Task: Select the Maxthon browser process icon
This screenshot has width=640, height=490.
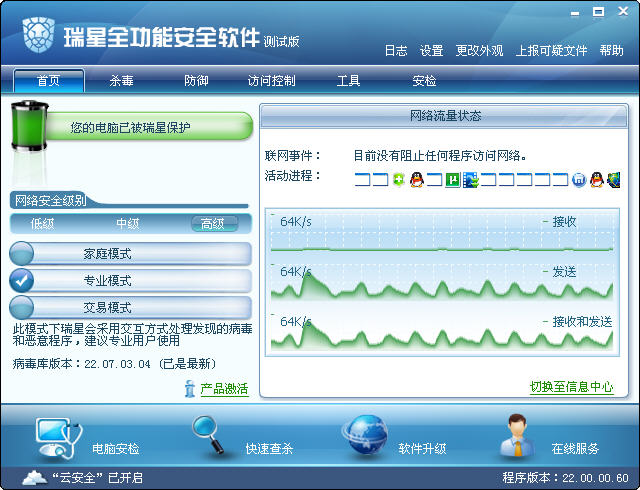Action: tap(579, 180)
